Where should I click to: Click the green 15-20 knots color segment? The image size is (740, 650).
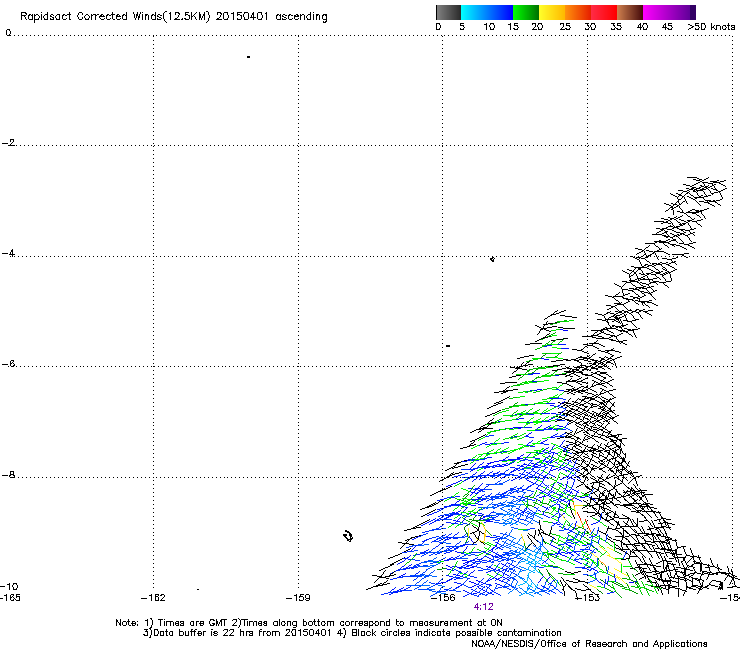coord(526,12)
